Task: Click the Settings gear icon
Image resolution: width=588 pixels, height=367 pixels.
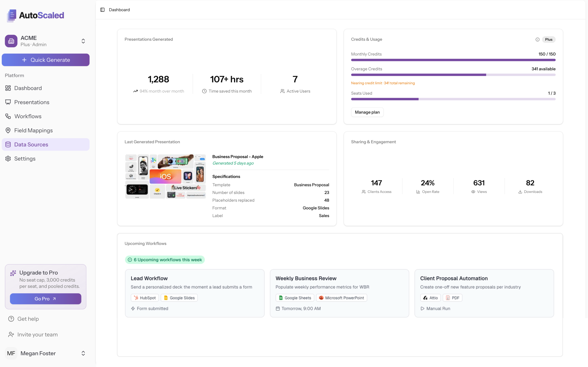Action: 8,158
